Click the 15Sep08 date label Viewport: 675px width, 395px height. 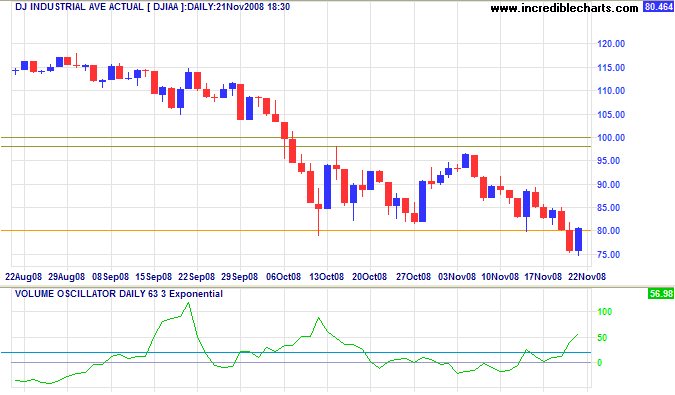point(153,277)
